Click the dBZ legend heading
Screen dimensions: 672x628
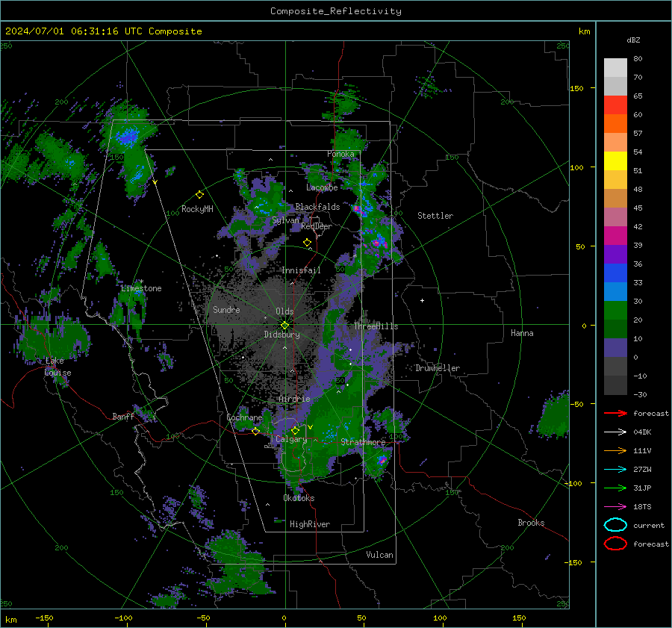633,40
